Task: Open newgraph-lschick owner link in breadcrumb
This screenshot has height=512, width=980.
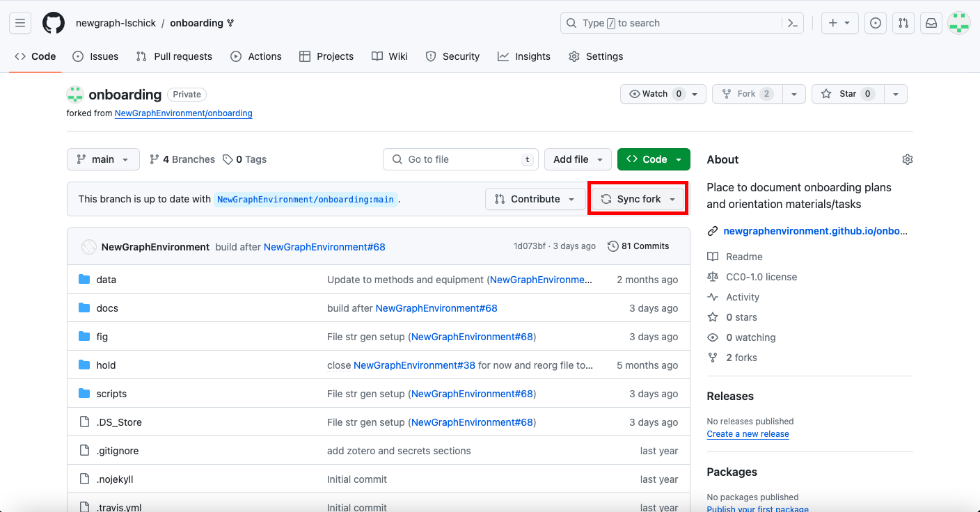Action: [116, 23]
